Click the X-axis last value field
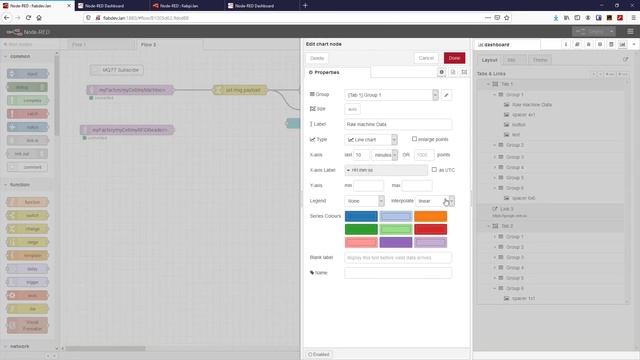 [362, 155]
